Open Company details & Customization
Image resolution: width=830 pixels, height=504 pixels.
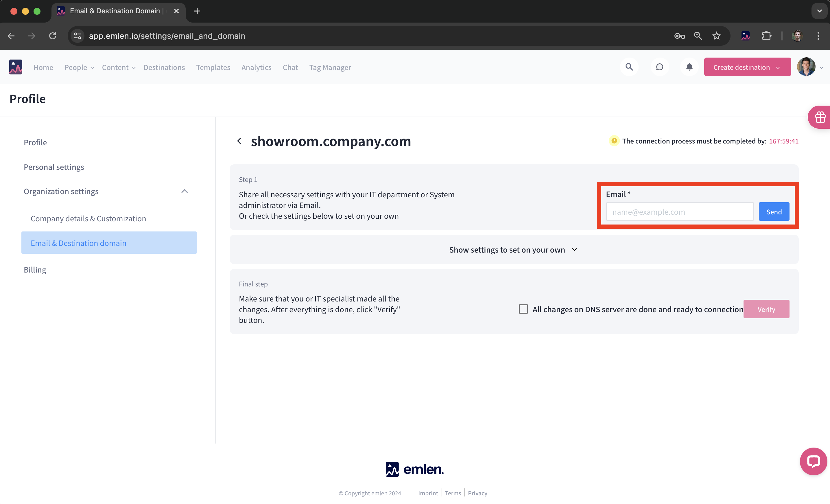pyautogui.click(x=88, y=218)
